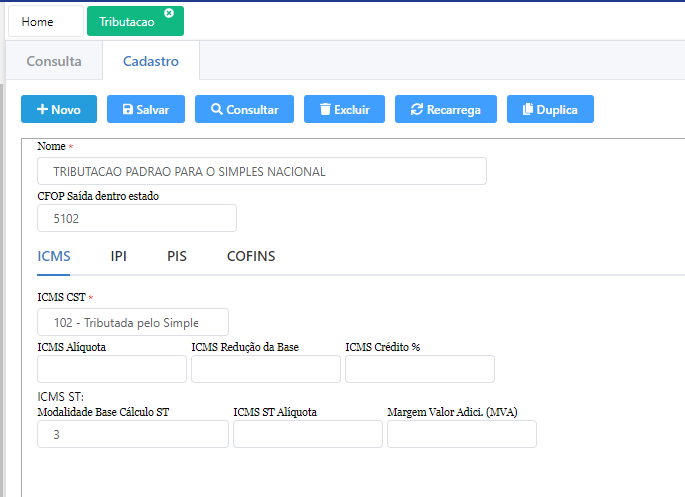This screenshot has height=497, width=685.
Task: Click the Modalidade Base Cálculo ST field
Action: tap(132, 434)
